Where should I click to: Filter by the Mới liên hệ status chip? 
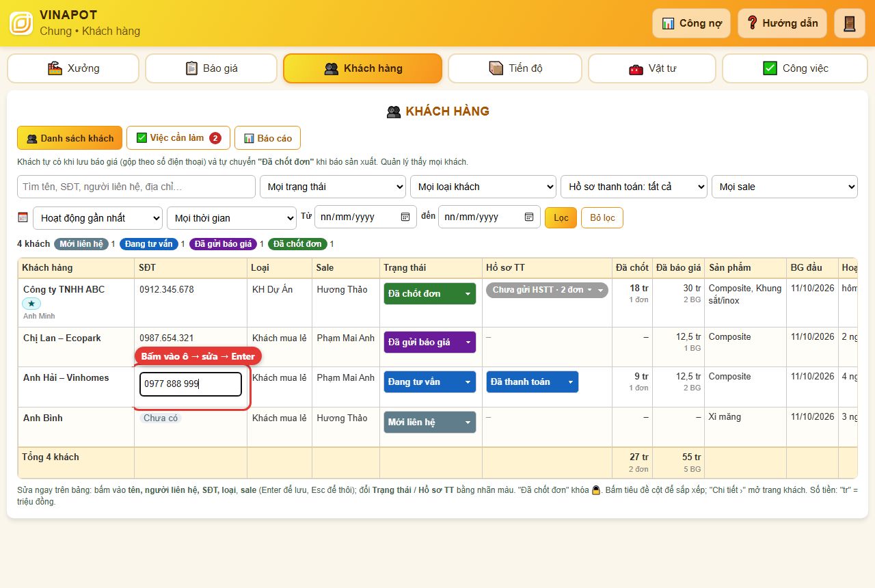pyautogui.click(x=81, y=244)
